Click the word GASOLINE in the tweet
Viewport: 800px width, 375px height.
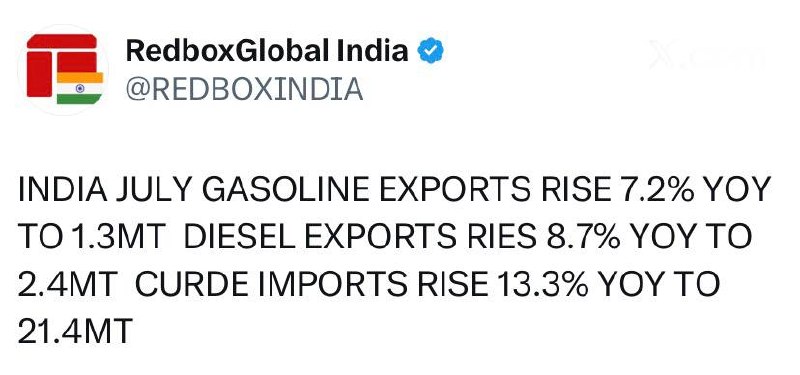pyautogui.click(x=286, y=190)
